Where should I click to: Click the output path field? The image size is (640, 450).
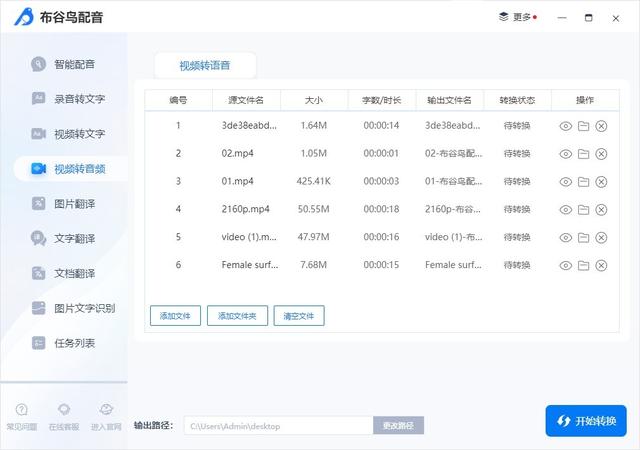tap(277, 426)
